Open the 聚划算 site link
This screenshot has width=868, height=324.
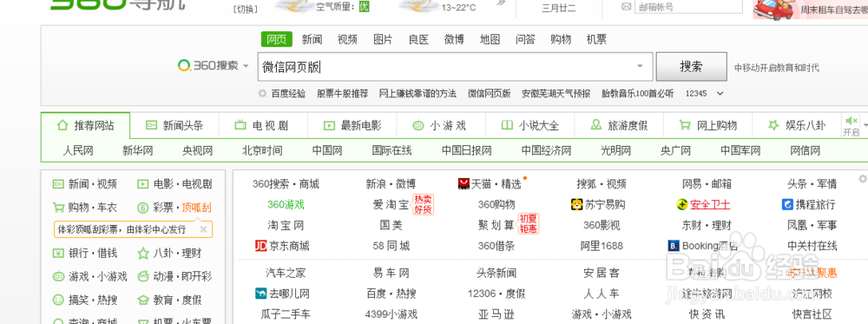point(496,225)
